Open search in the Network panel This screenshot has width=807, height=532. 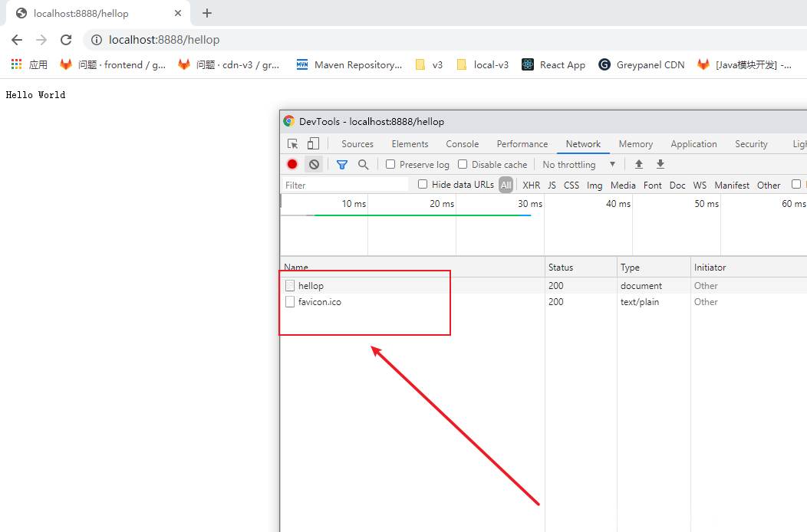pos(364,164)
